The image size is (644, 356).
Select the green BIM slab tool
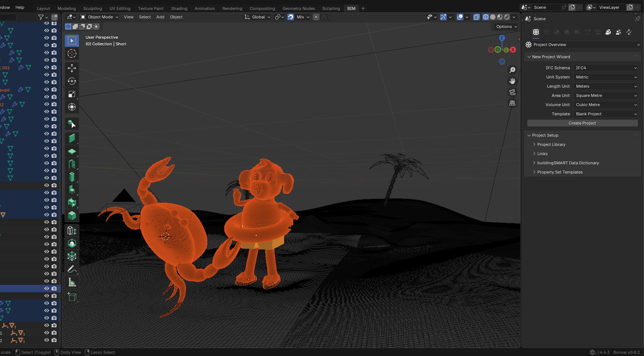point(72,151)
